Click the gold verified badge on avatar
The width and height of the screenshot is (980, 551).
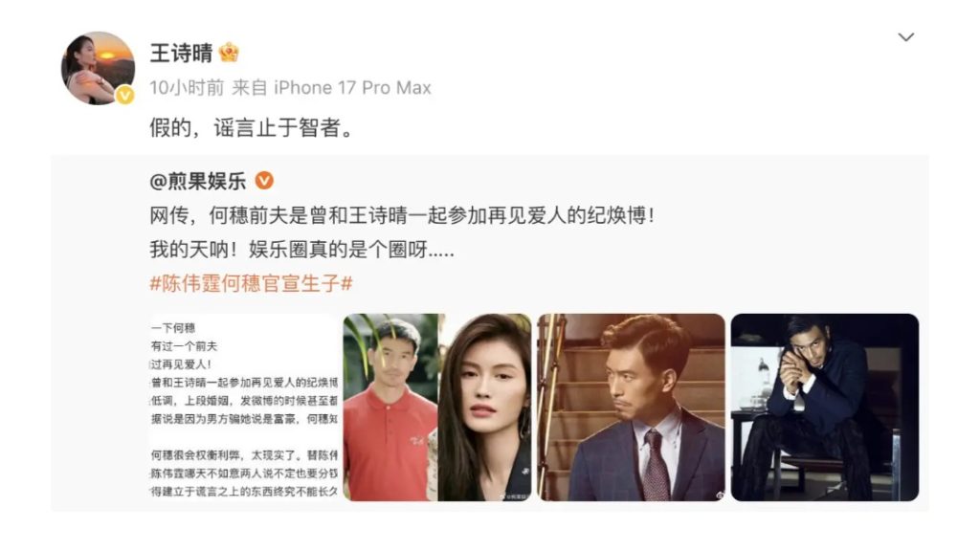click(x=125, y=95)
